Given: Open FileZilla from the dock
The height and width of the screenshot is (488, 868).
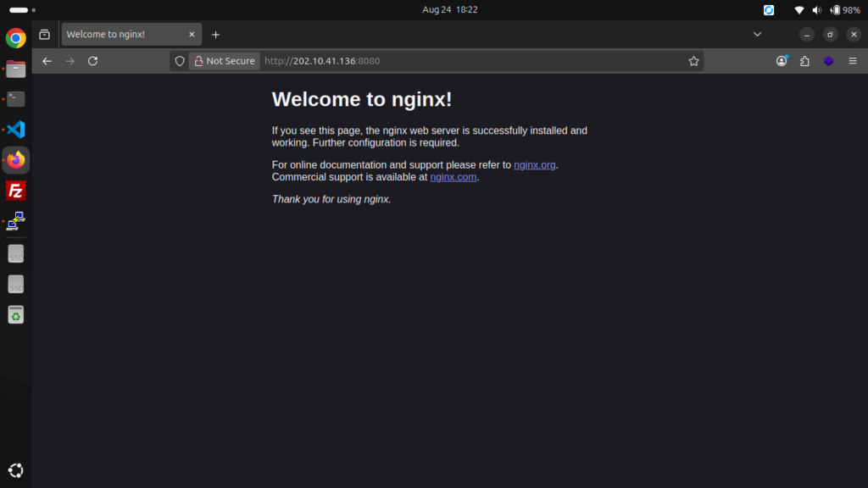Looking at the screenshot, I should pyautogui.click(x=16, y=191).
